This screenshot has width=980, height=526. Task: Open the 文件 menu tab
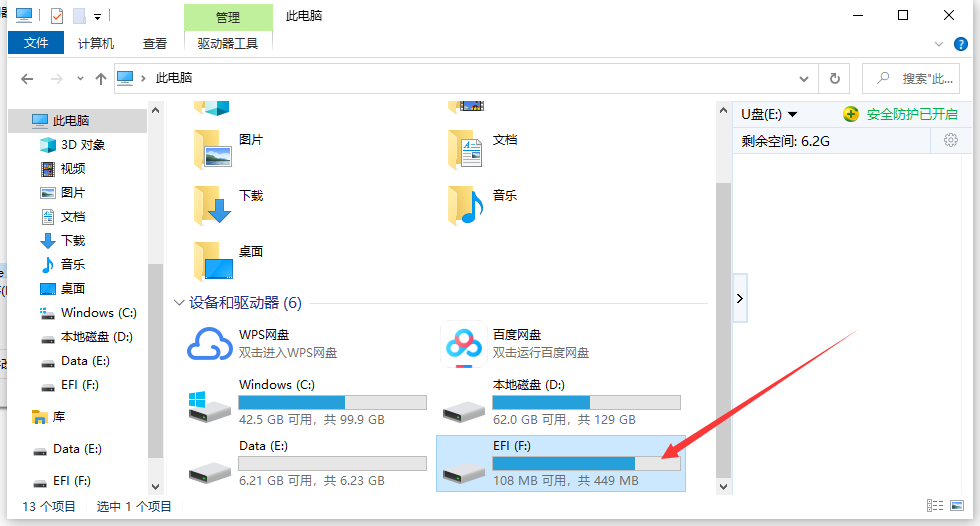pos(36,44)
